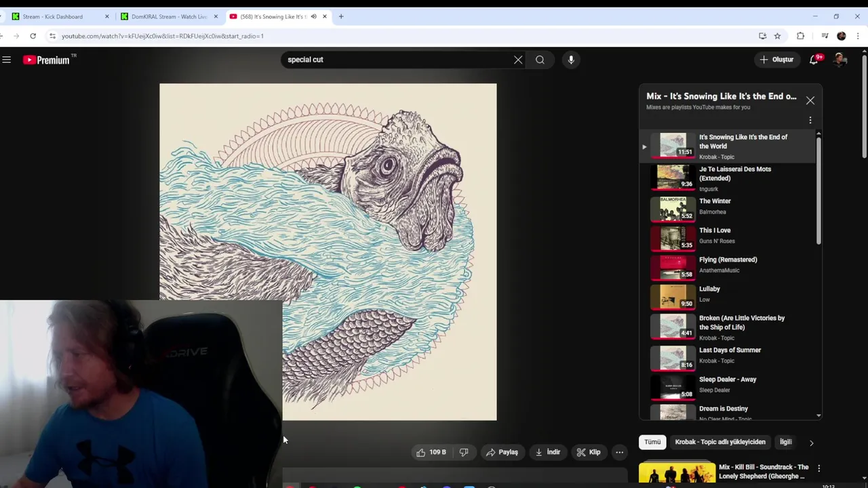Select the Tümü filter chip
The width and height of the screenshot is (868, 488).
(x=652, y=442)
